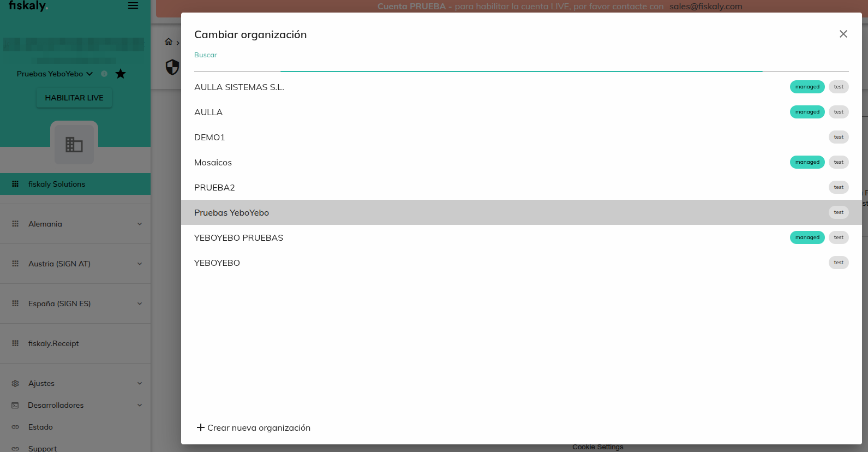Click Cookie Settings link below dialog
Image resolution: width=868 pixels, height=452 pixels.
(x=598, y=447)
